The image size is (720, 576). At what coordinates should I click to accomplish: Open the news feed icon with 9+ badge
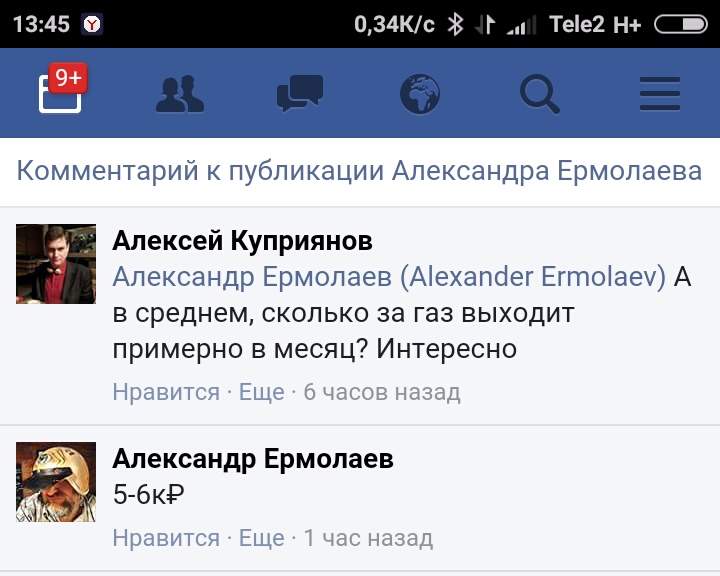click(63, 88)
